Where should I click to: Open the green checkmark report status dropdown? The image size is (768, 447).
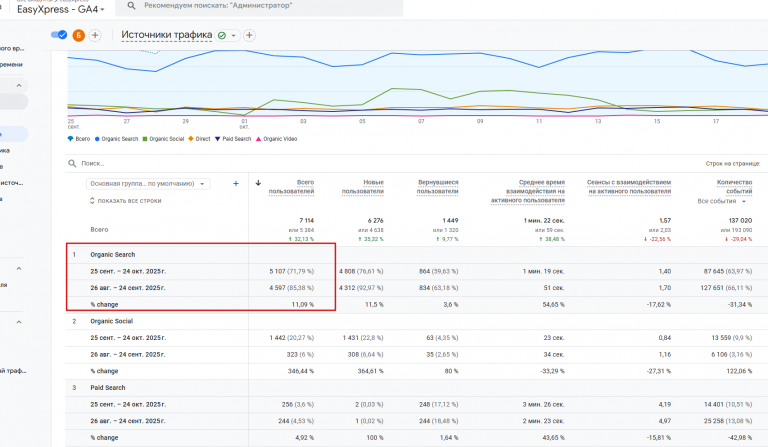pyautogui.click(x=227, y=35)
